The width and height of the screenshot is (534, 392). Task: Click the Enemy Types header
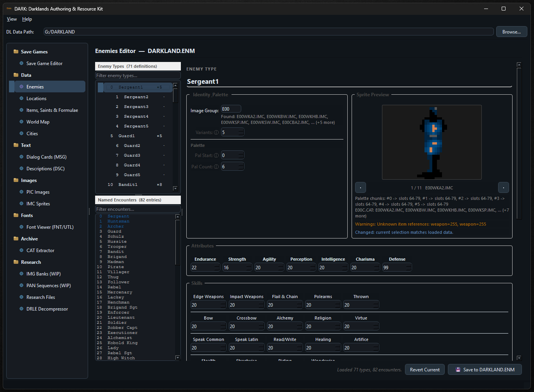[x=138, y=66]
